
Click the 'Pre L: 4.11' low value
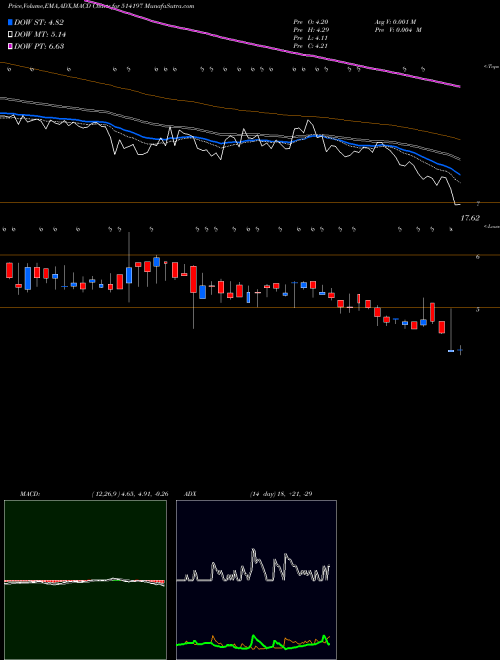point(311,38)
